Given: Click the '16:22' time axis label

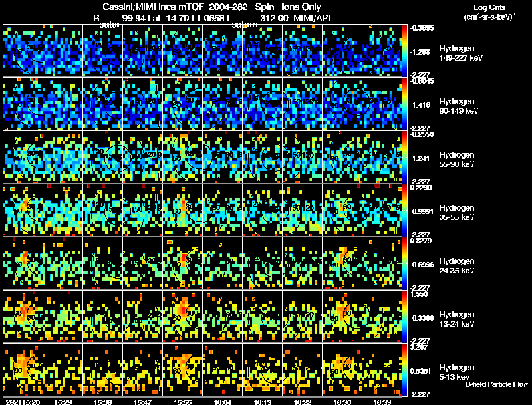Looking at the screenshot, I should click(303, 402).
